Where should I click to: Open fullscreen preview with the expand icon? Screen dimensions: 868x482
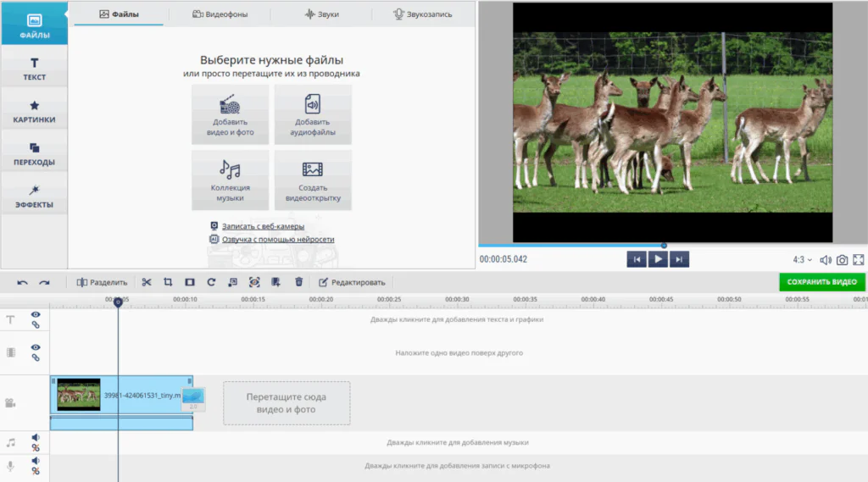858,260
